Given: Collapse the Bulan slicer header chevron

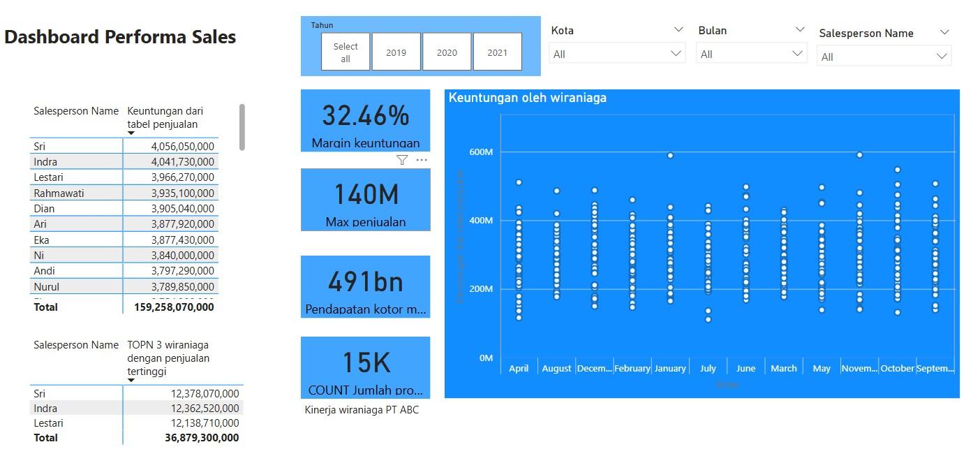Looking at the screenshot, I should [x=800, y=30].
